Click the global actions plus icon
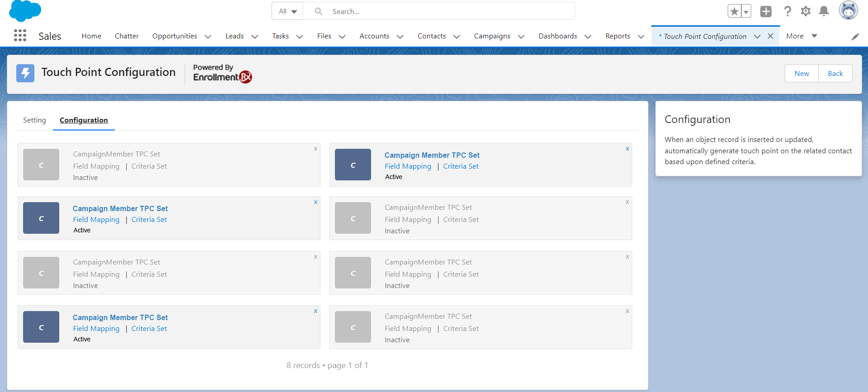Screen dimensions: 868x392 point(766,11)
